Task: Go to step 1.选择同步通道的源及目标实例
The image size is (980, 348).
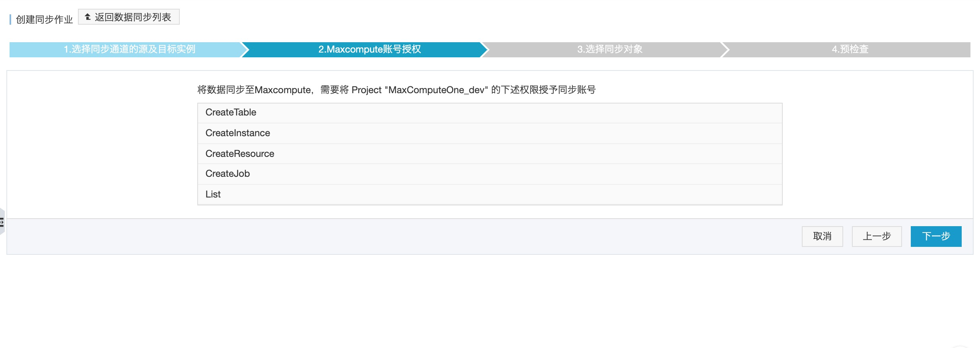Action: point(129,49)
